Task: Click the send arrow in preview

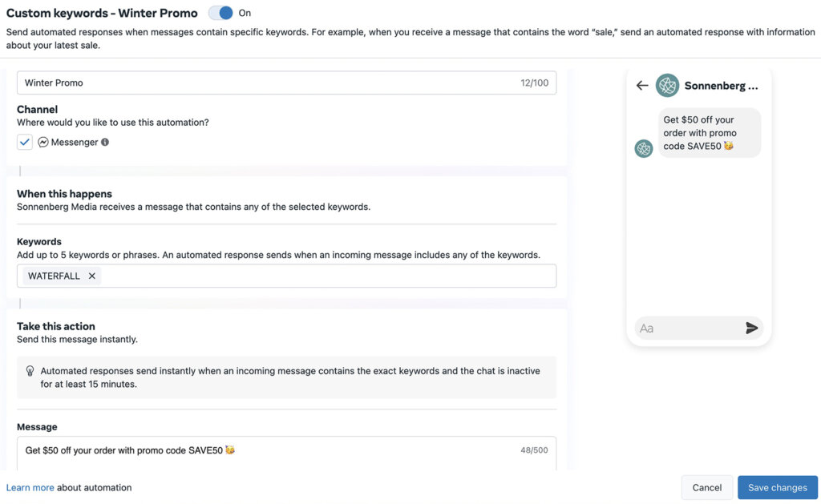Action: (x=751, y=328)
